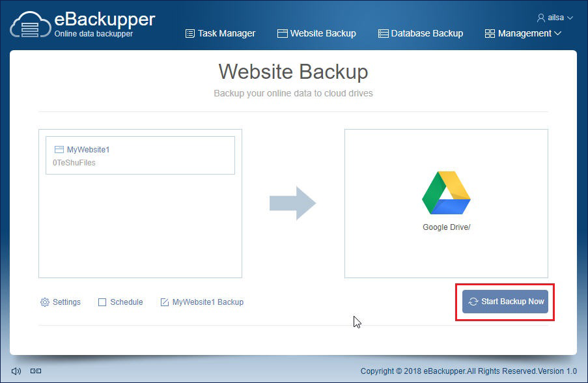The image size is (588, 383).
Task: Click the Website Backup window icon
Action: pyautogui.click(x=283, y=33)
